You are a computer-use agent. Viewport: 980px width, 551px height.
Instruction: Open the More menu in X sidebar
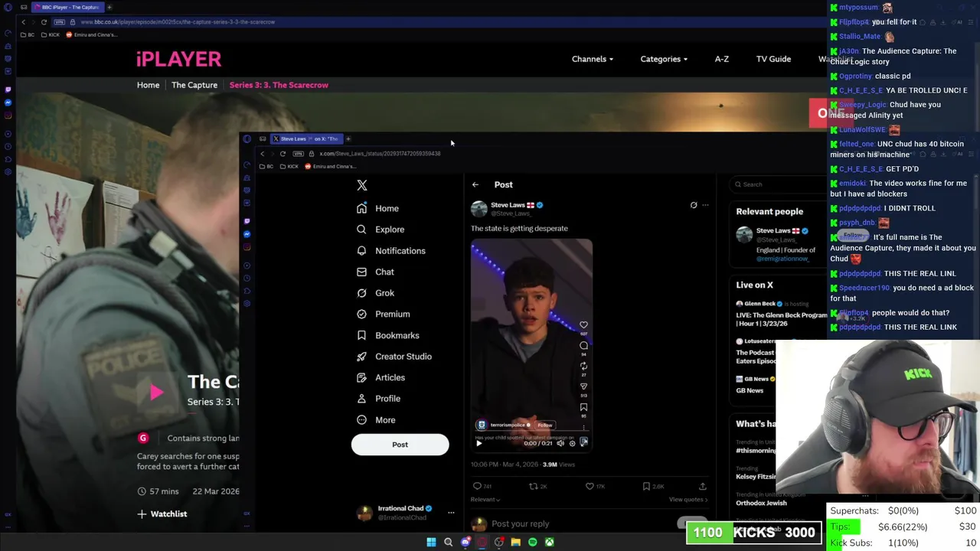[x=376, y=420]
